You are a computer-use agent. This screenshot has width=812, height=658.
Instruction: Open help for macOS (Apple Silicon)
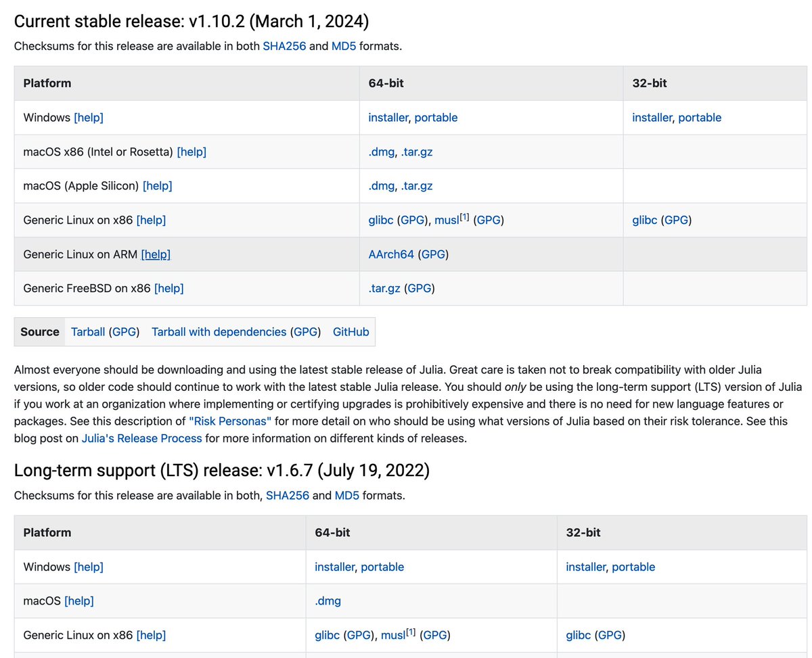pos(158,186)
